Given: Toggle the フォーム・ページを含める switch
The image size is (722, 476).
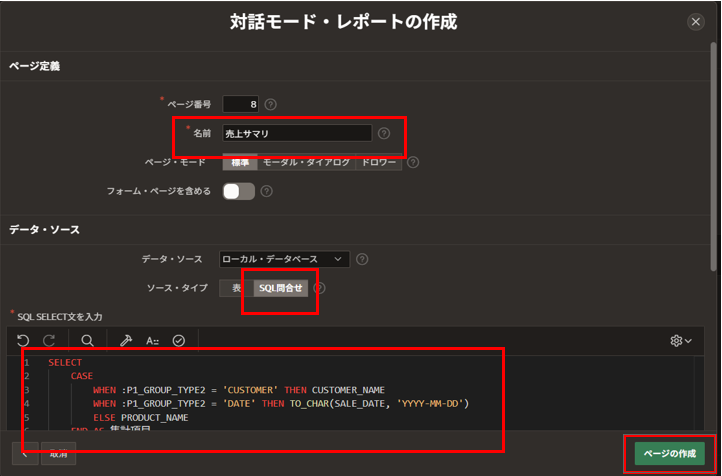Looking at the screenshot, I should tap(238, 191).
